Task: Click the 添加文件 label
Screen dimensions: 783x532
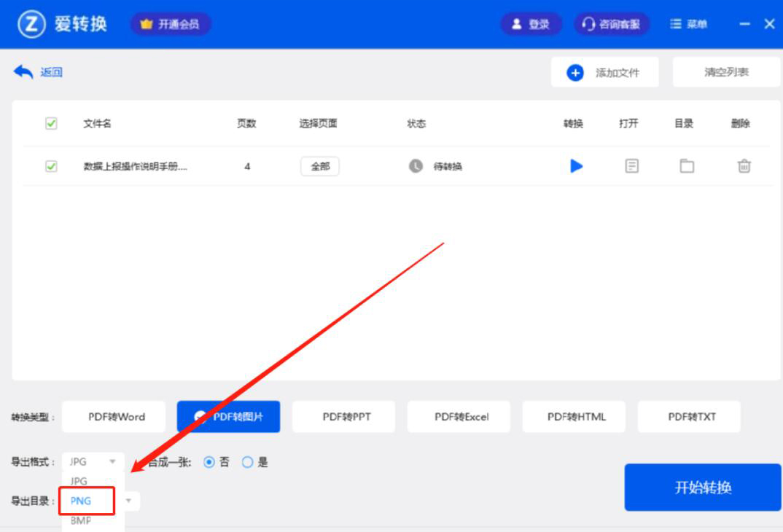Action: point(618,73)
